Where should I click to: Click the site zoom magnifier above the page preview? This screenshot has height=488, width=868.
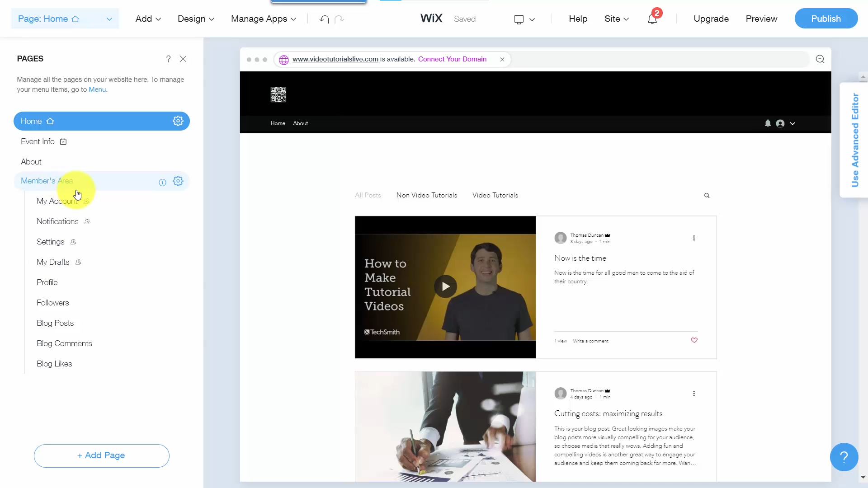coord(820,59)
